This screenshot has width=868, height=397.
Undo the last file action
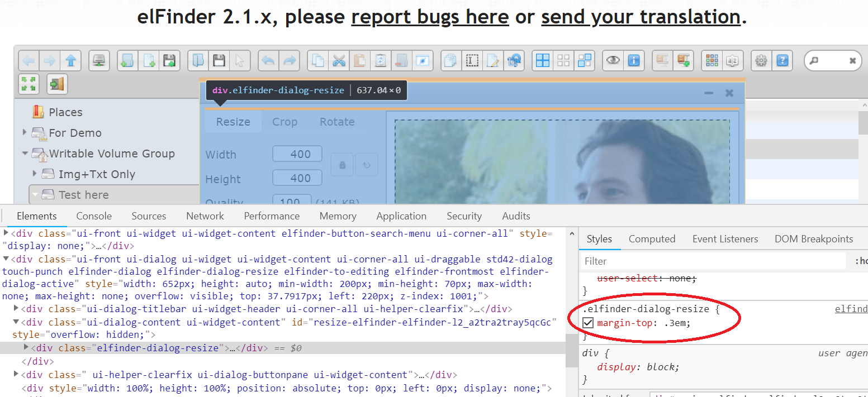coord(267,60)
